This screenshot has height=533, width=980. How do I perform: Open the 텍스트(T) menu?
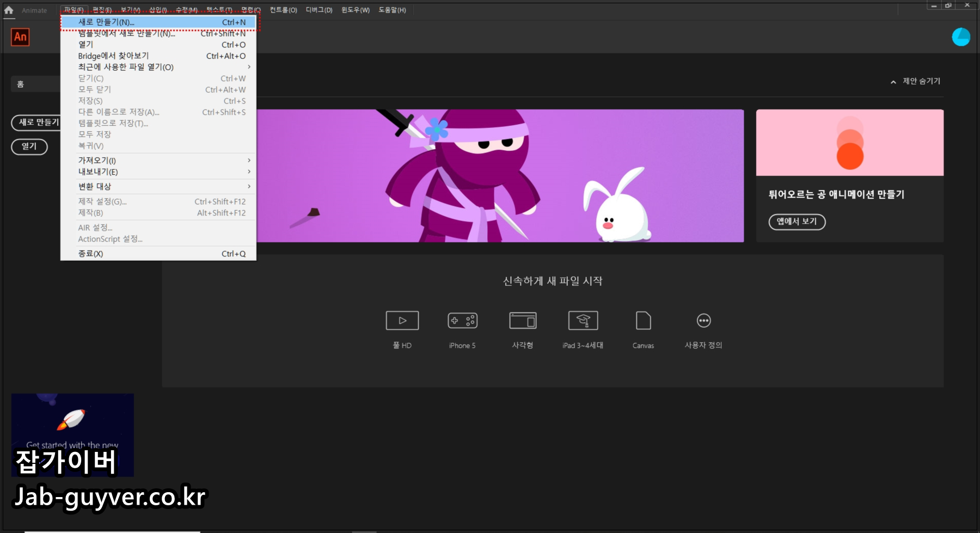[219, 10]
